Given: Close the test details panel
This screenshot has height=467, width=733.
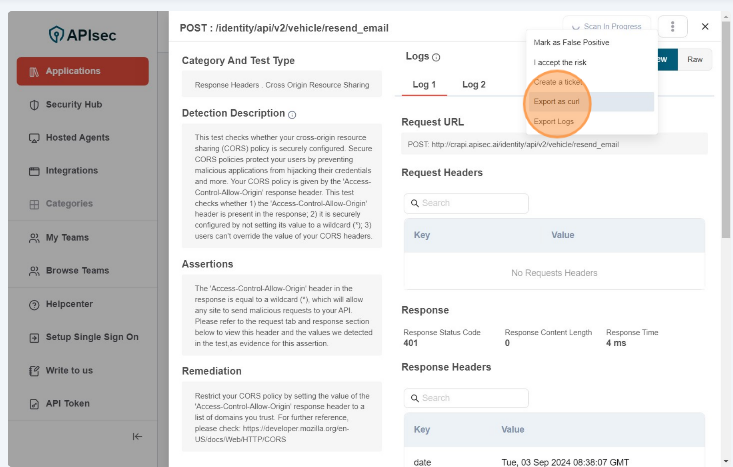Looking at the screenshot, I should coord(705,27).
